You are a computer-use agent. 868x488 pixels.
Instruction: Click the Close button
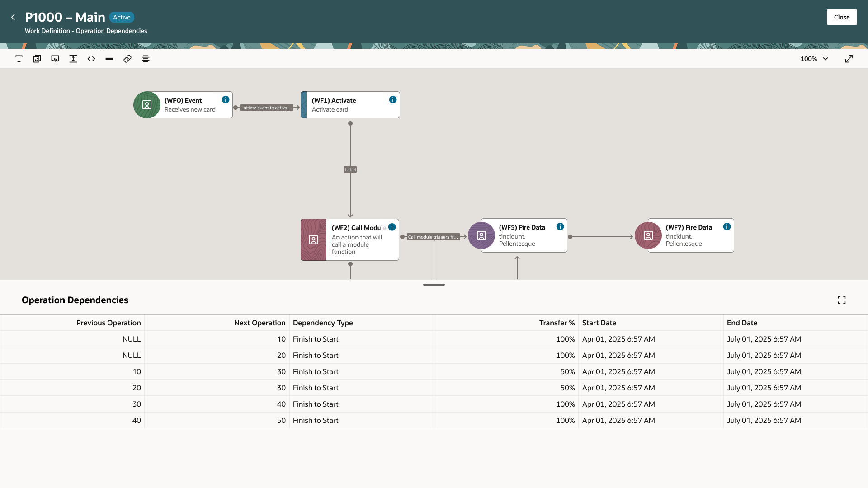pyautogui.click(x=842, y=17)
